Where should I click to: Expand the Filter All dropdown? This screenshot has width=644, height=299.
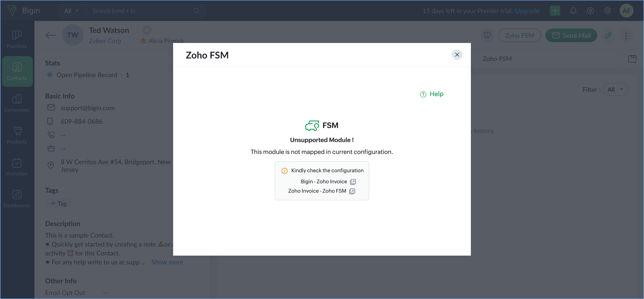point(615,90)
